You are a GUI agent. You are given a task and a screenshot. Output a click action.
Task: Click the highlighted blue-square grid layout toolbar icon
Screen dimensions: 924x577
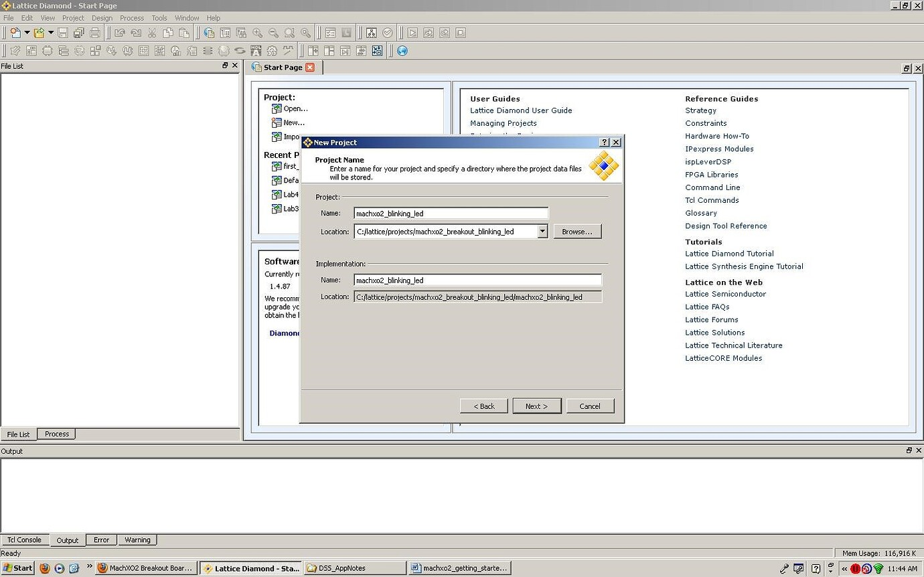377,51
